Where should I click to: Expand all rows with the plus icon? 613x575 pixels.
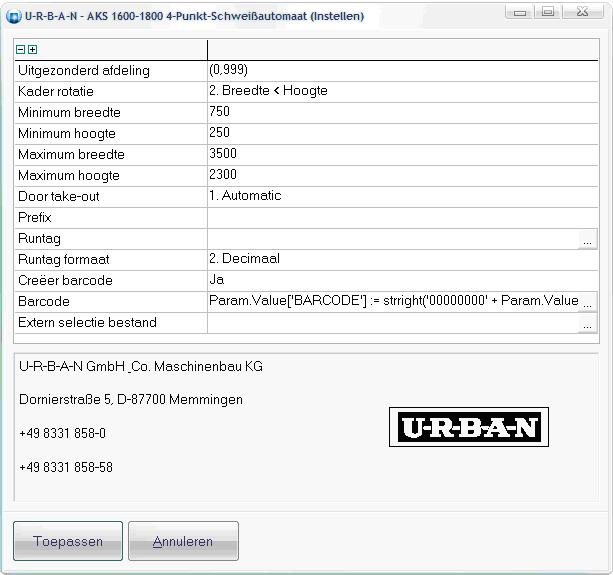(32, 50)
